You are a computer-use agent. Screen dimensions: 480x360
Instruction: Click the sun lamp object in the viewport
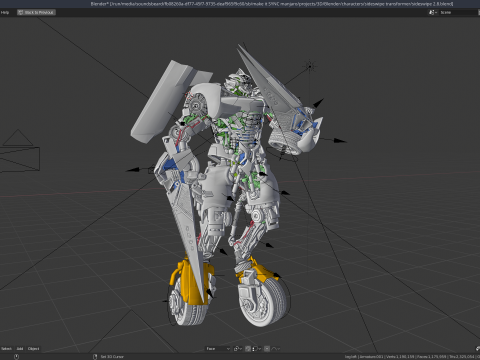(x=310, y=66)
